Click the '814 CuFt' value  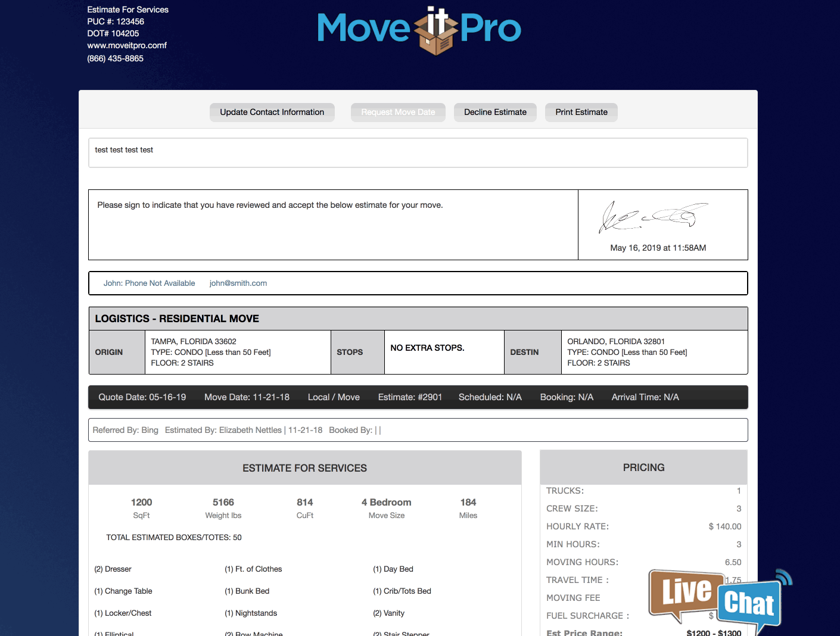coord(305,508)
